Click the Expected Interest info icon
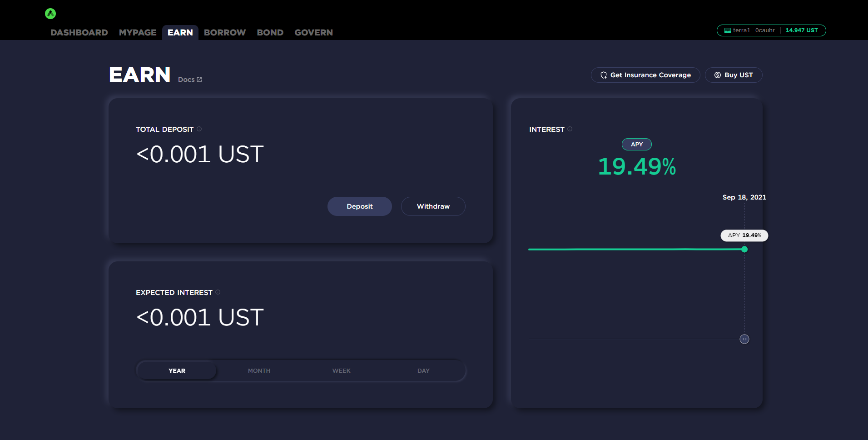The height and width of the screenshot is (440, 868). [x=218, y=292]
